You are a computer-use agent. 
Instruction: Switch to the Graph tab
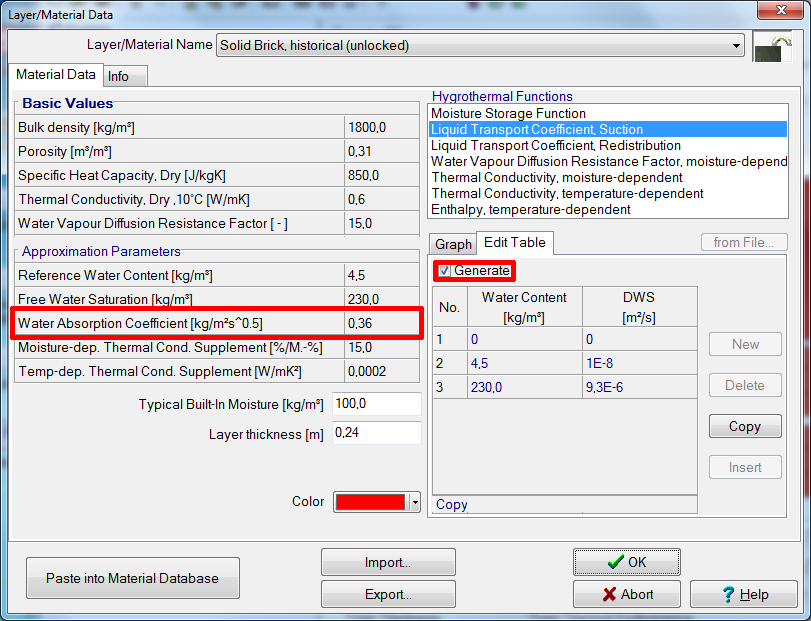[452, 243]
